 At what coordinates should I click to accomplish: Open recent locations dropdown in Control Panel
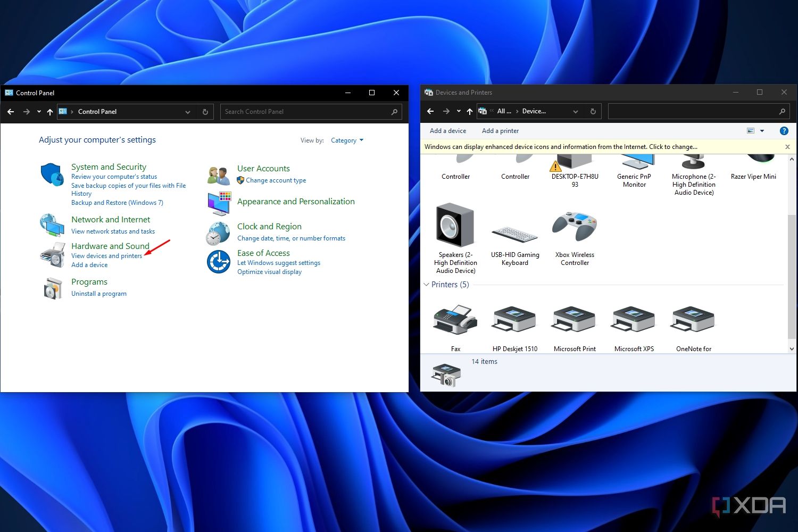[x=39, y=112]
